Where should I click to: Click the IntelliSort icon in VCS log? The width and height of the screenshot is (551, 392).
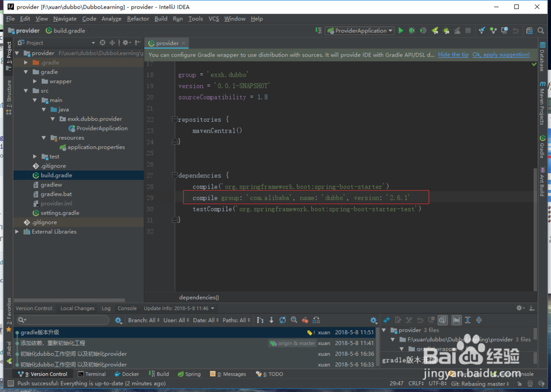[x=260, y=320]
